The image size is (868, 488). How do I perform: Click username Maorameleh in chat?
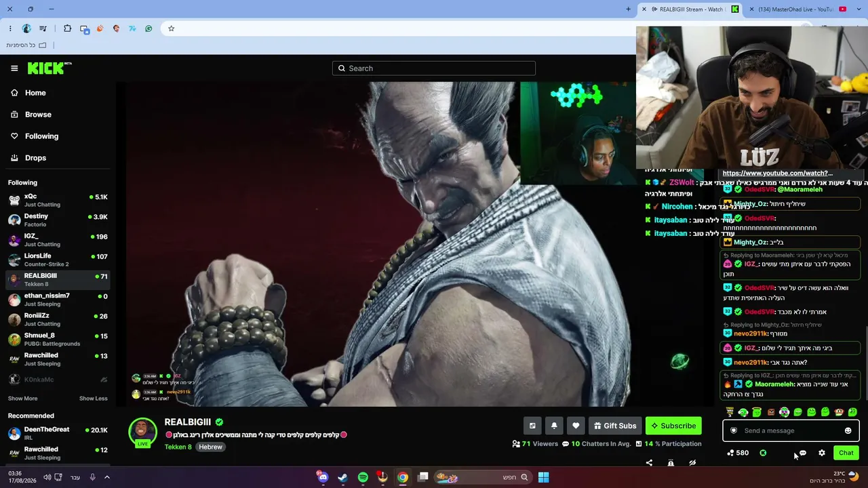pyautogui.click(x=774, y=384)
